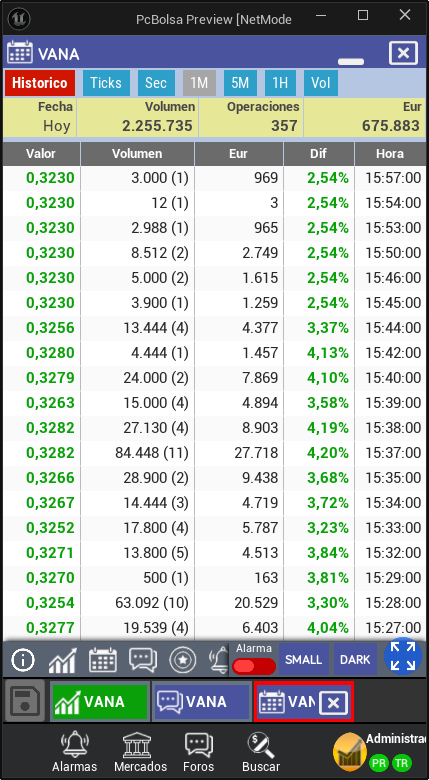Toggle the Alarma red switch

click(254, 666)
